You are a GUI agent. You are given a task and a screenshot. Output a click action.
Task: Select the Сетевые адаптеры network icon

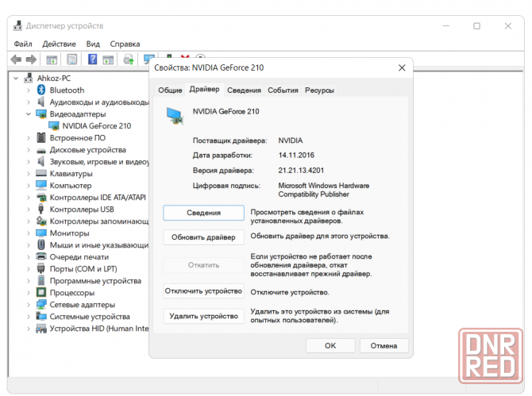coord(41,305)
